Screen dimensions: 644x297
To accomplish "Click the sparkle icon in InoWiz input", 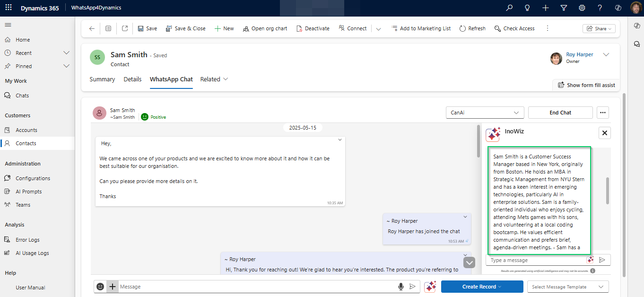I will [590, 260].
